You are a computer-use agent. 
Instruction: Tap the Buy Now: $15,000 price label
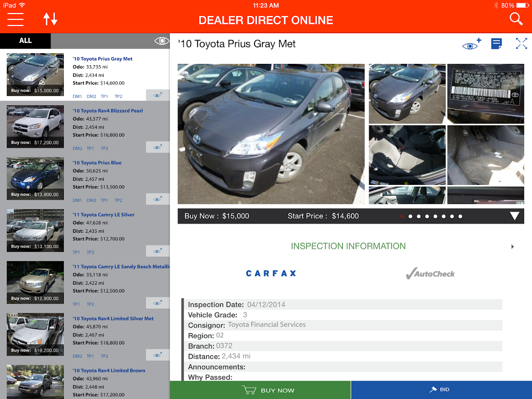(217, 216)
